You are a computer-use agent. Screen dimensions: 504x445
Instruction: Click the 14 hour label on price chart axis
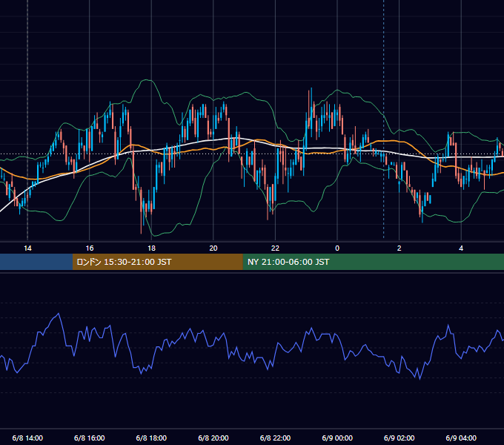27,248
